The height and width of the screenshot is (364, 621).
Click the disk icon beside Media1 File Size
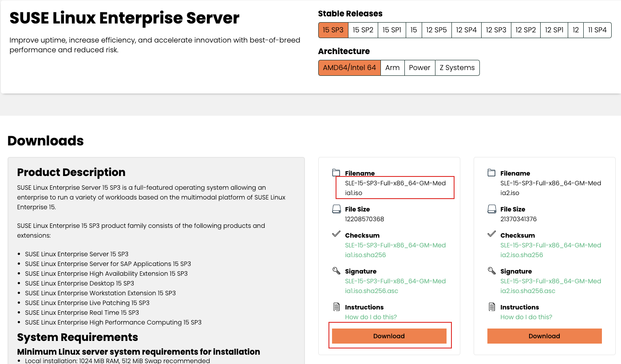click(x=336, y=209)
